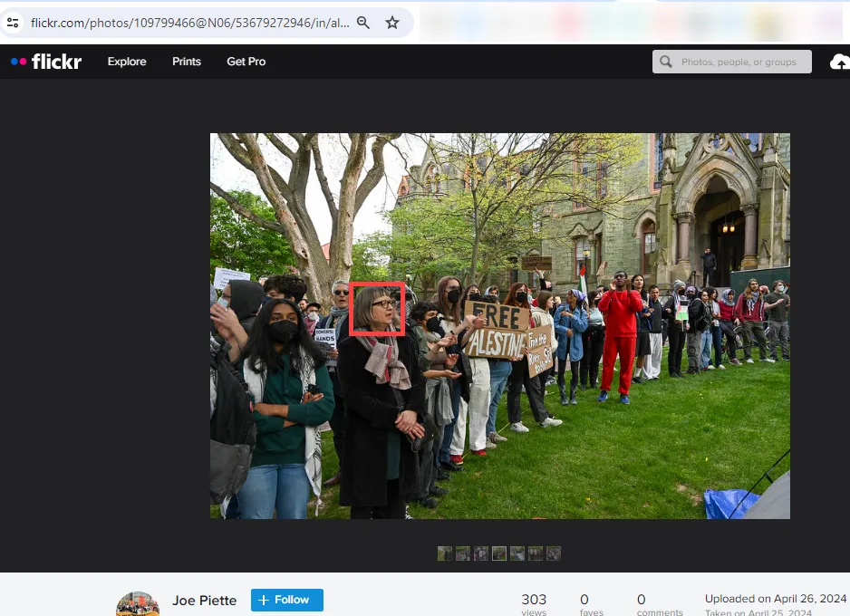
Task: Select the last thumbnail in the album strip
Action: (554, 553)
